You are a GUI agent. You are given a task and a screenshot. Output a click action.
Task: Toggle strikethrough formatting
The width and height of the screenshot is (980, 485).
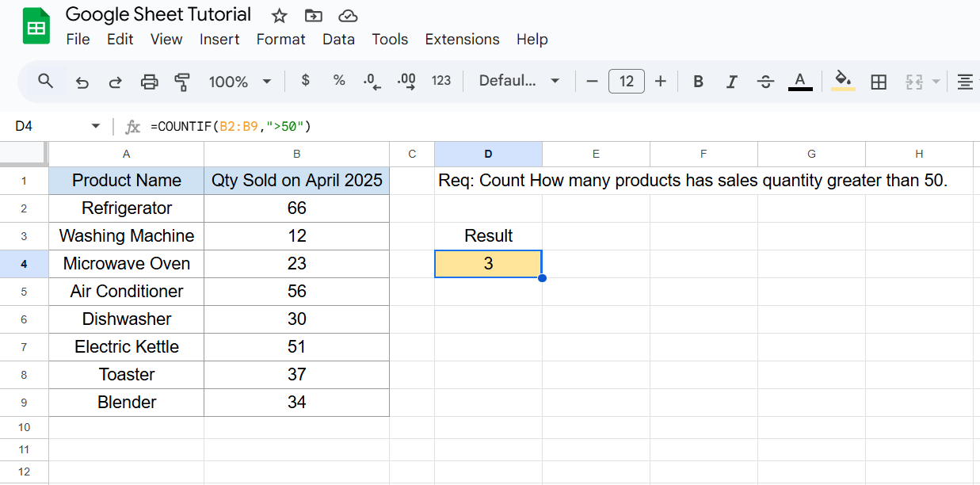pyautogui.click(x=765, y=82)
